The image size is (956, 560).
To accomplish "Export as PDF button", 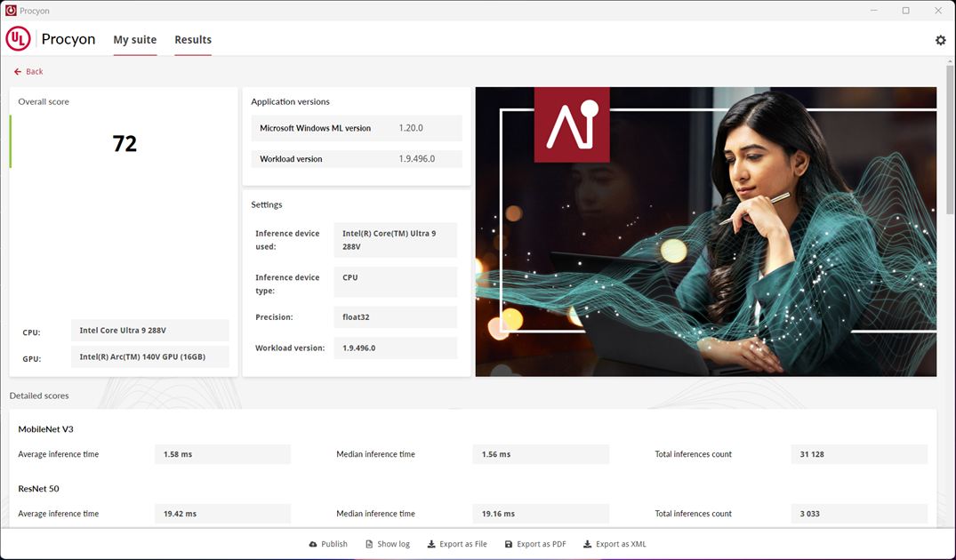I will [x=535, y=544].
